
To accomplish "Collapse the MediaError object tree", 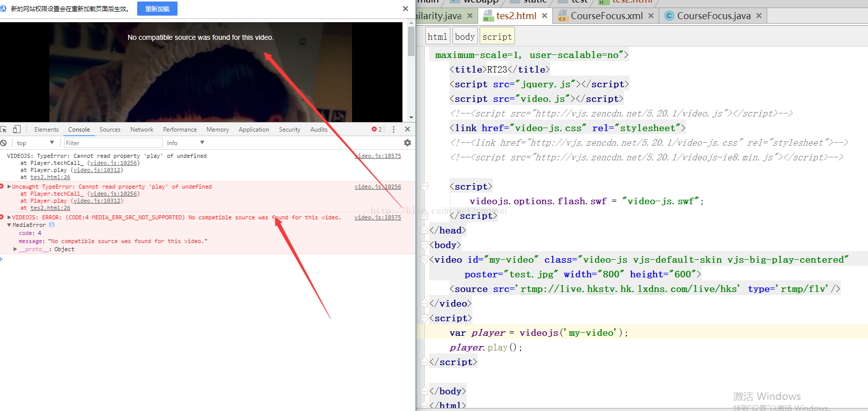I will click(9, 225).
